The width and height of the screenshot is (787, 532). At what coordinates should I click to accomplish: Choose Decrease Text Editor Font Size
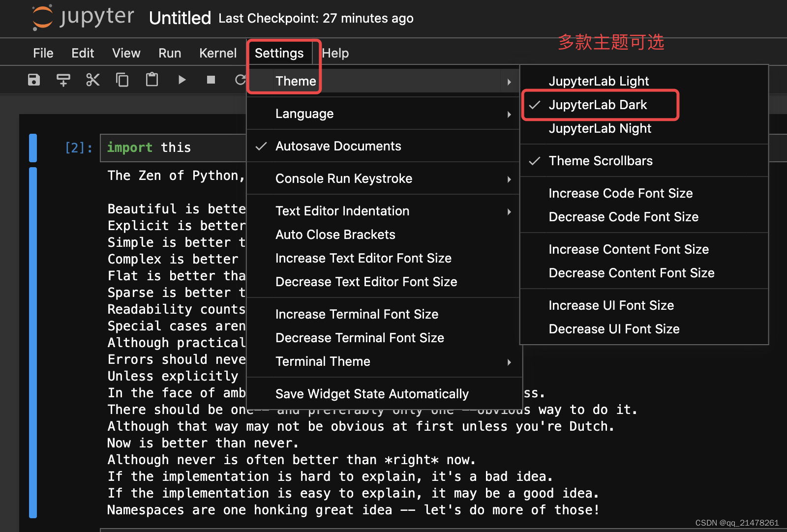tap(383, 282)
